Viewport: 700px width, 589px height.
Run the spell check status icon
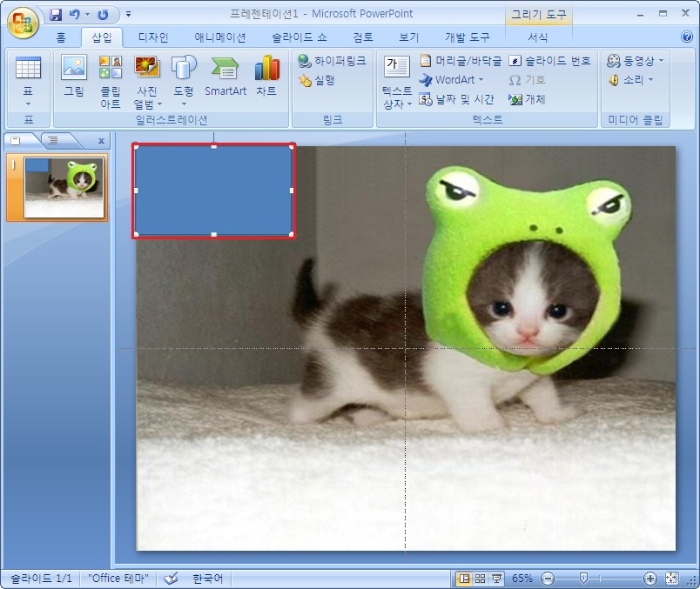(x=170, y=579)
